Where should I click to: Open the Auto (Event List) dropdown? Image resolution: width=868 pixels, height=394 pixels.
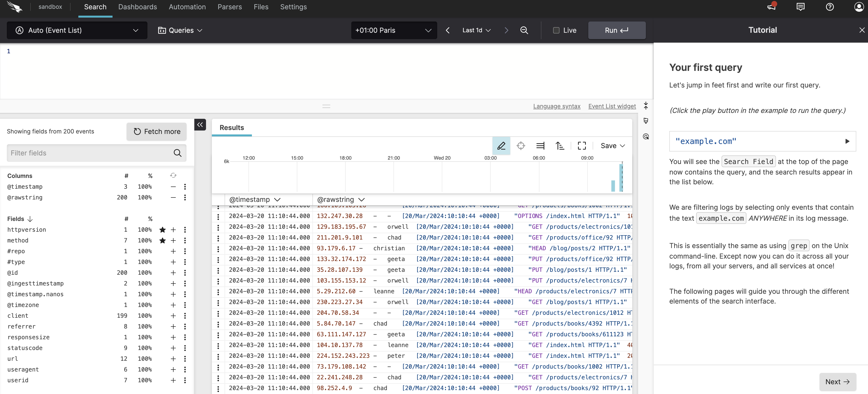coord(77,30)
